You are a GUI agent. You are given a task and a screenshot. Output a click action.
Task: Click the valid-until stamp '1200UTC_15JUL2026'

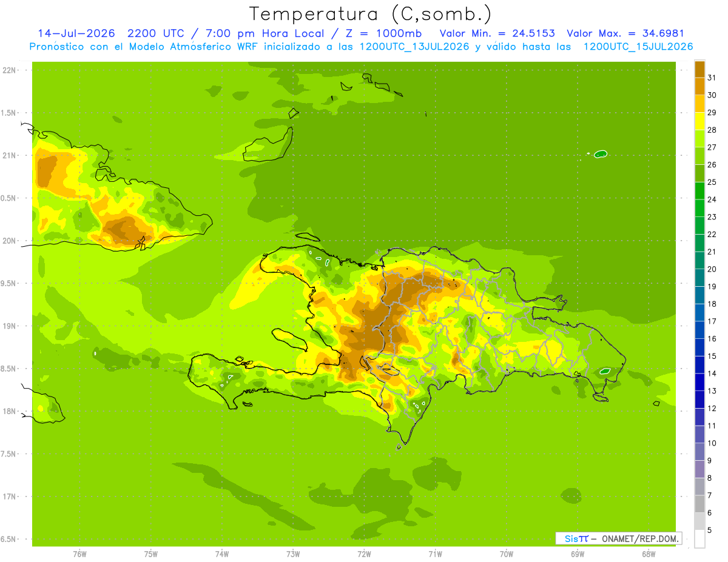(x=638, y=47)
